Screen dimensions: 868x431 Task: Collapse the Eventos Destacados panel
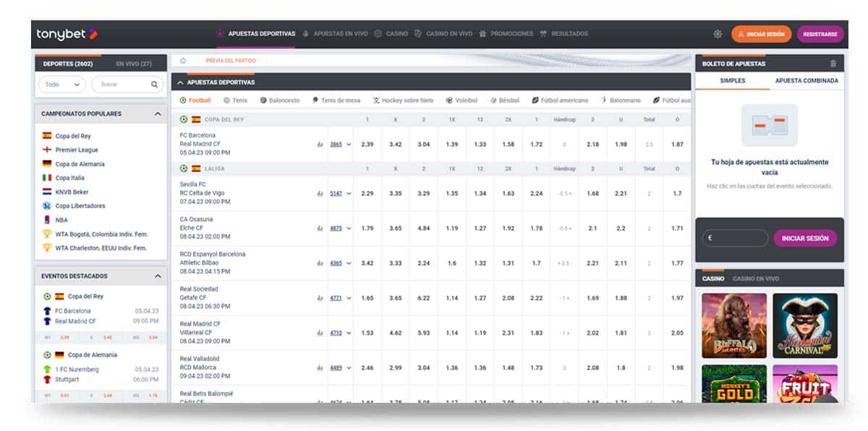pyautogui.click(x=158, y=276)
